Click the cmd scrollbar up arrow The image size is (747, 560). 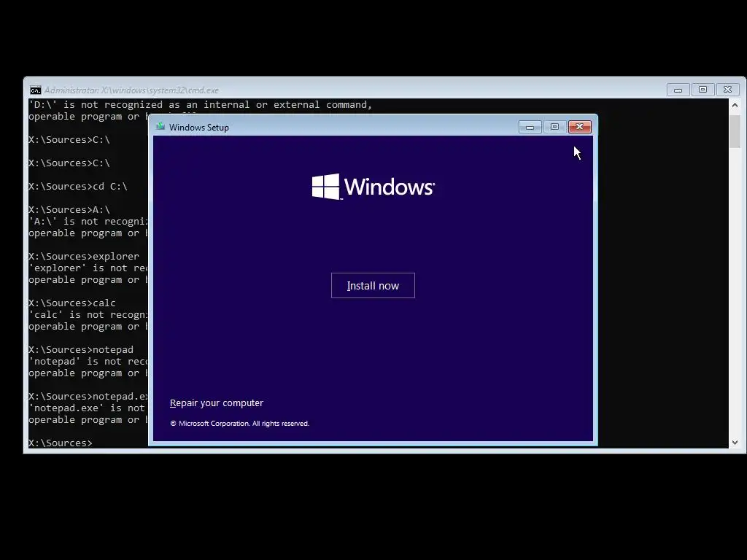[x=735, y=105]
